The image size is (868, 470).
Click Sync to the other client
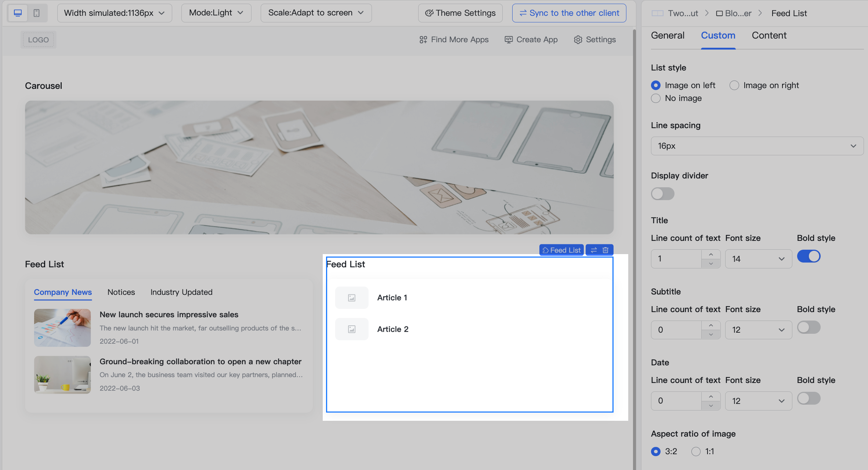tap(569, 12)
